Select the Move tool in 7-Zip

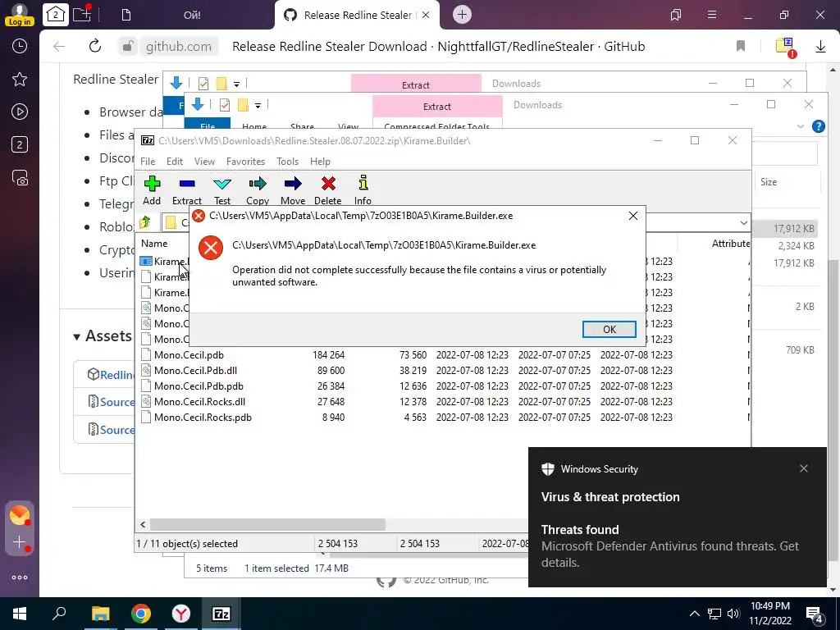click(293, 190)
